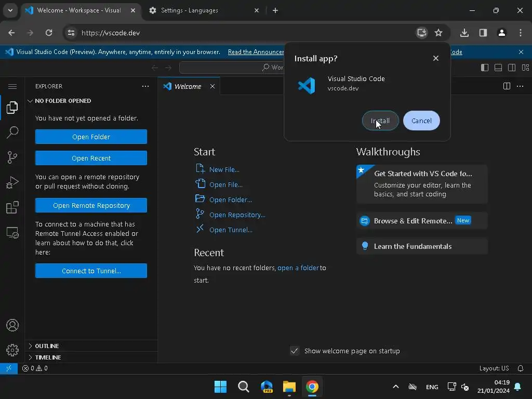This screenshot has width=532, height=399.
Task: Toggle secondary side bar layout icon
Action: click(x=512, y=68)
